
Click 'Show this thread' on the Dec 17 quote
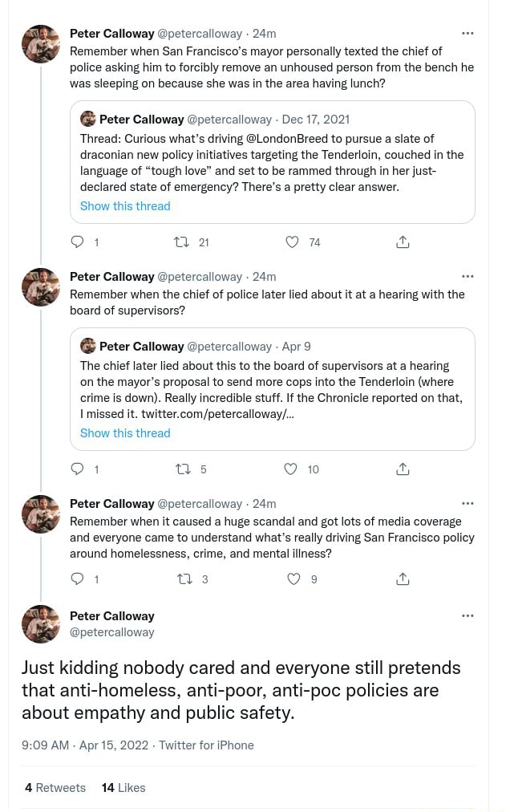click(125, 205)
